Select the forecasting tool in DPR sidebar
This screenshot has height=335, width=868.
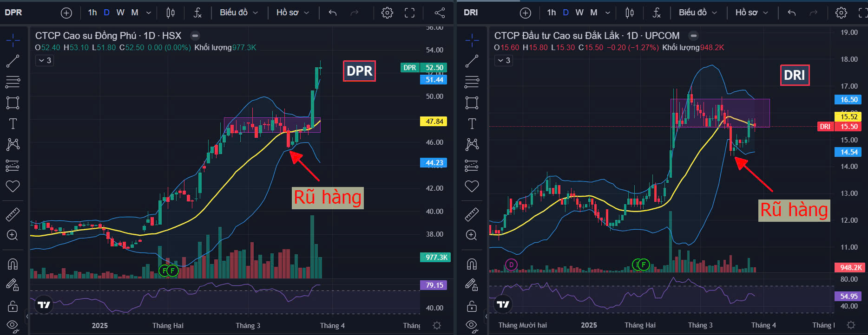pos(13,165)
